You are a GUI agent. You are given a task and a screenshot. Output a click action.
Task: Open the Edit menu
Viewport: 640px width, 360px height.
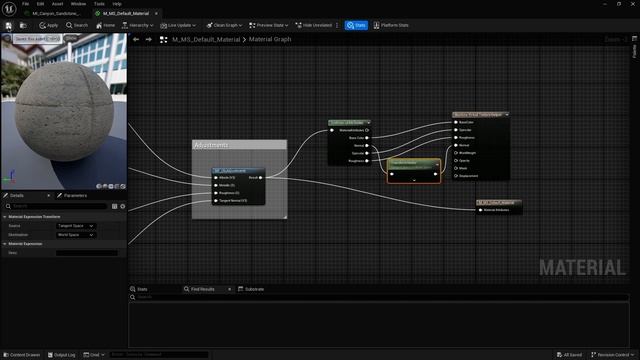click(x=40, y=4)
